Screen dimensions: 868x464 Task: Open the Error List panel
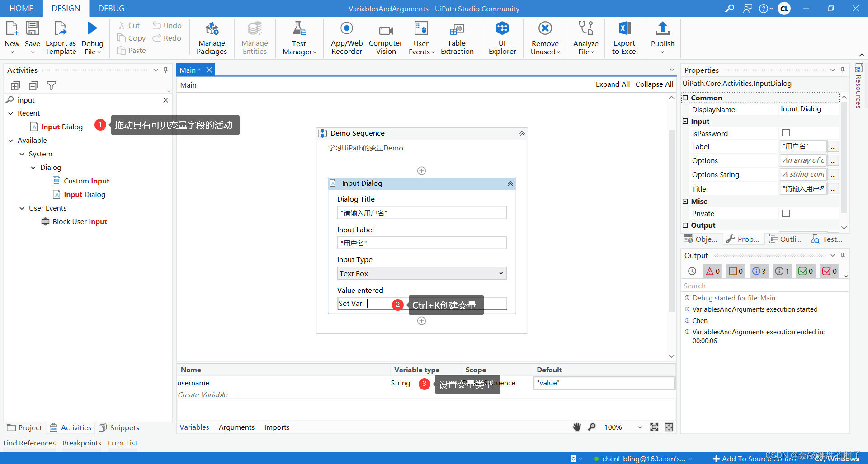(123, 443)
